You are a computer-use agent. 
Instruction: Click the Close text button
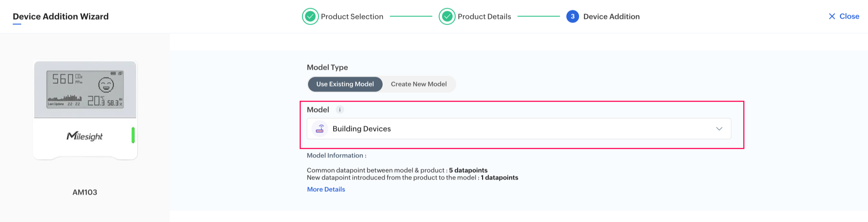(849, 16)
